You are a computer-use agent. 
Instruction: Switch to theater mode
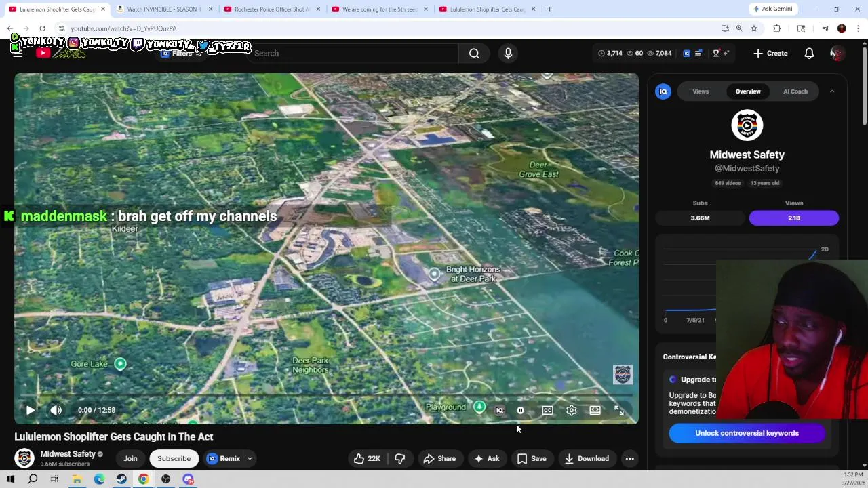595,410
